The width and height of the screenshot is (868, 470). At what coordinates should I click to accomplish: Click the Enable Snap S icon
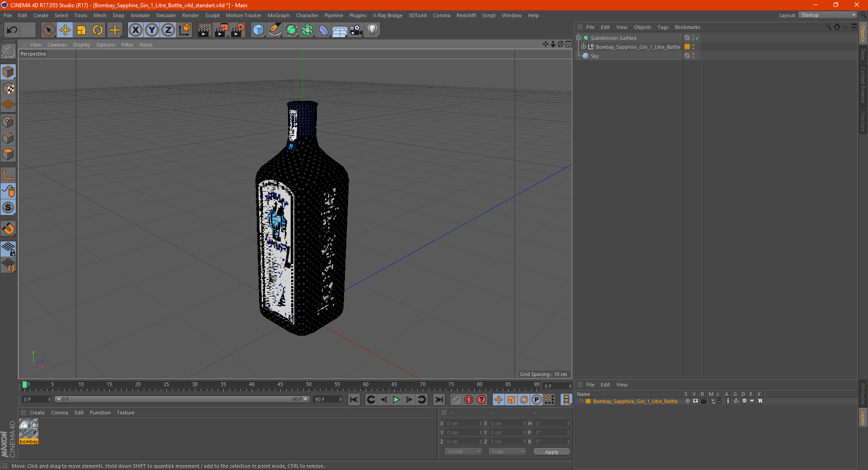pos(8,207)
